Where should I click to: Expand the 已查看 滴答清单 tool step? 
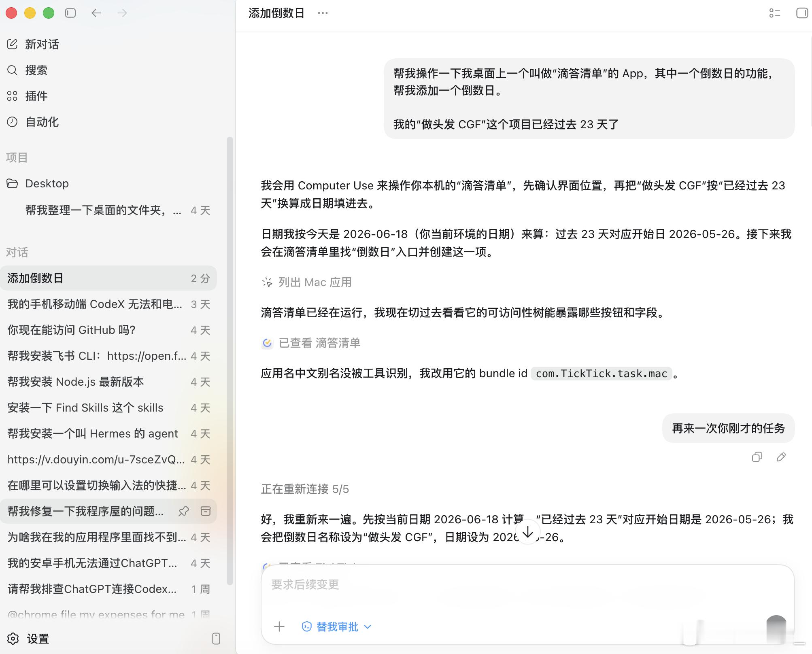click(x=310, y=343)
